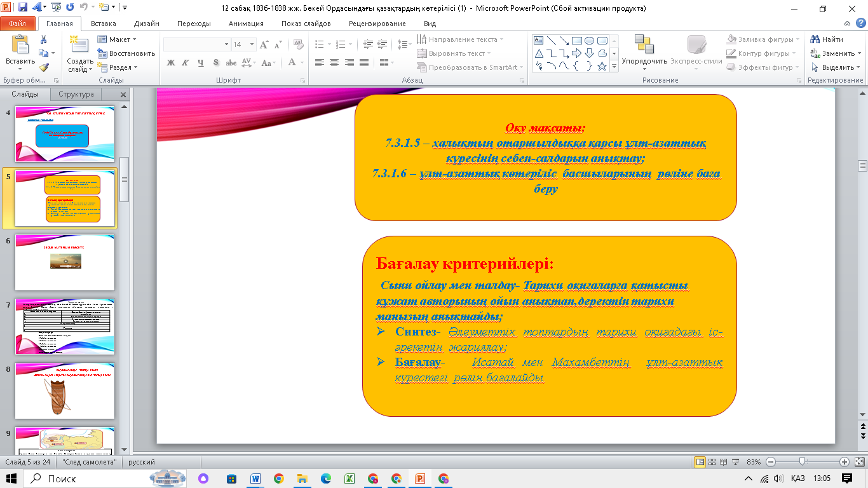868x488 pixels.
Task: Adjust the zoom slider handle
Action: click(803, 462)
